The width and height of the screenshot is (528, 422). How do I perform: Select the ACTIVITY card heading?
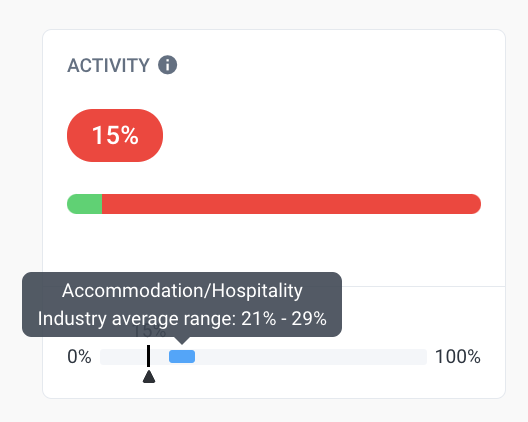click(108, 65)
